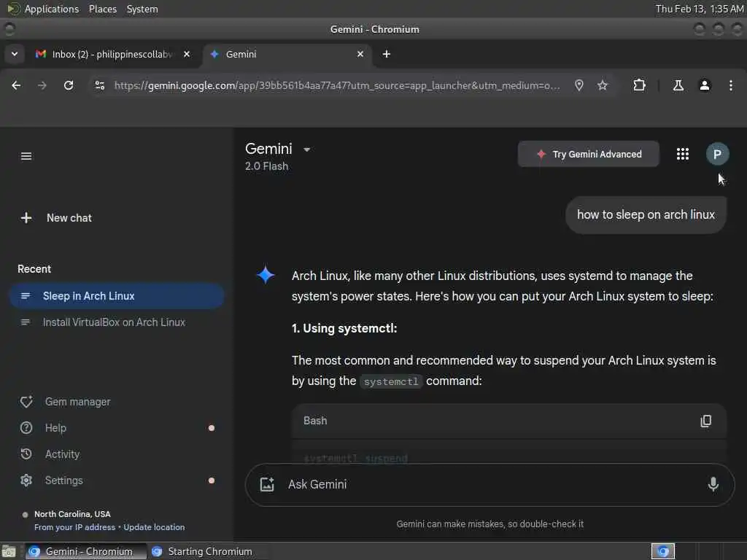Go forward in browser history
The height and width of the screenshot is (560, 747).
click(x=42, y=85)
